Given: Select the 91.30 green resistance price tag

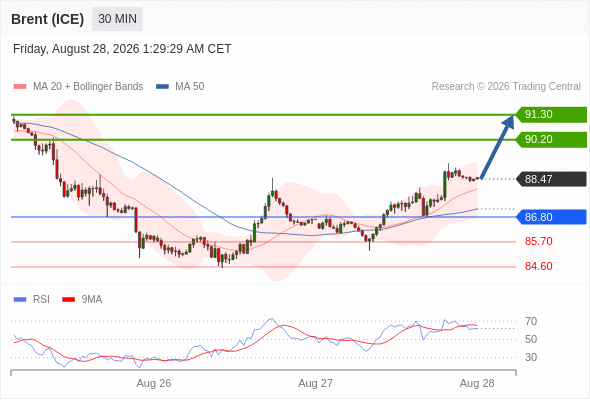Looking at the screenshot, I should (551, 114).
